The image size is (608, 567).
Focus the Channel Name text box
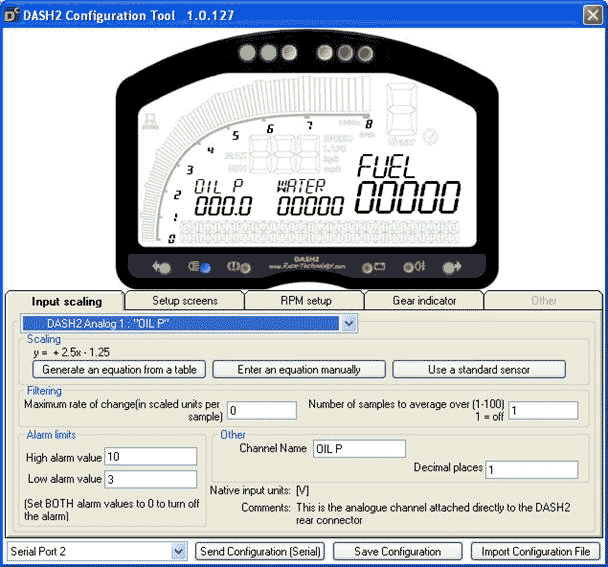click(359, 448)
